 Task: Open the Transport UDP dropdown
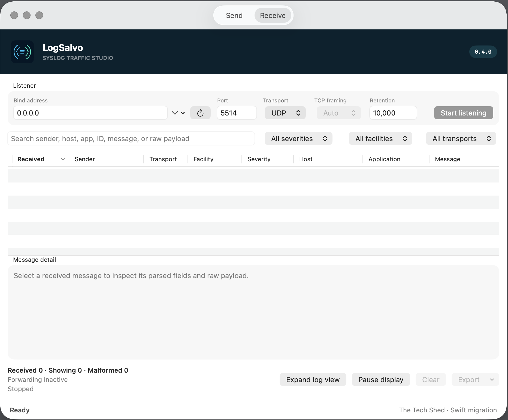(x=285, y=113)
